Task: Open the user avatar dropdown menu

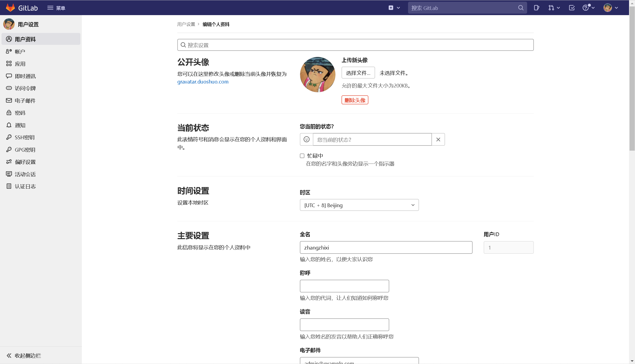Action: coord(610,8)
